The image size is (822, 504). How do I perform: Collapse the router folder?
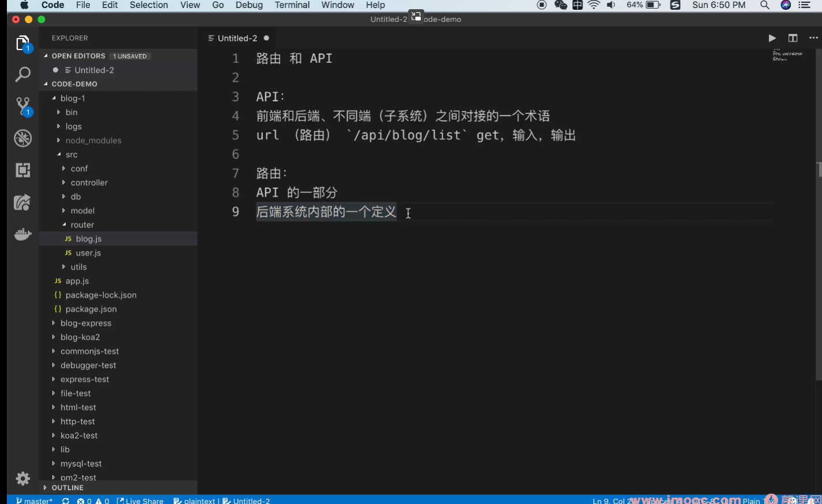[81, 225]
